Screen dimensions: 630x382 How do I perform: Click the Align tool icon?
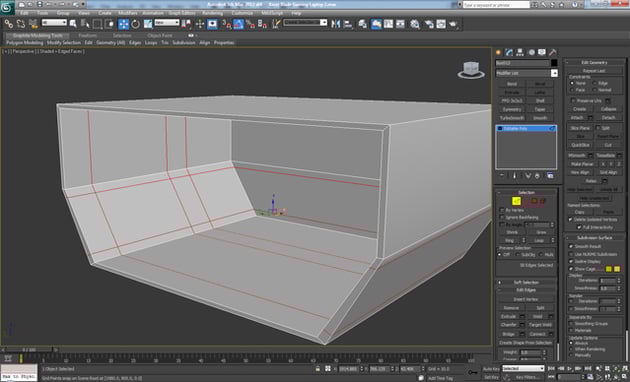pos(348,24)
